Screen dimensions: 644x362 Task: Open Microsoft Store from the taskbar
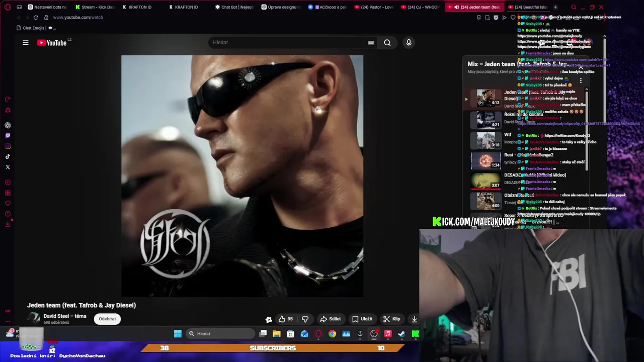point(290,334)
